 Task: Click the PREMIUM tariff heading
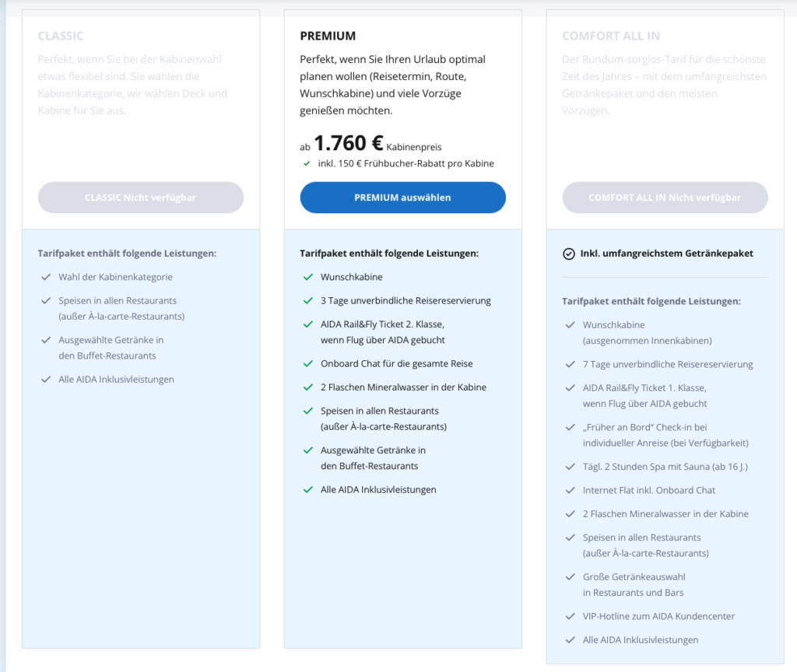pyautogui.click(x=328, y=36)
